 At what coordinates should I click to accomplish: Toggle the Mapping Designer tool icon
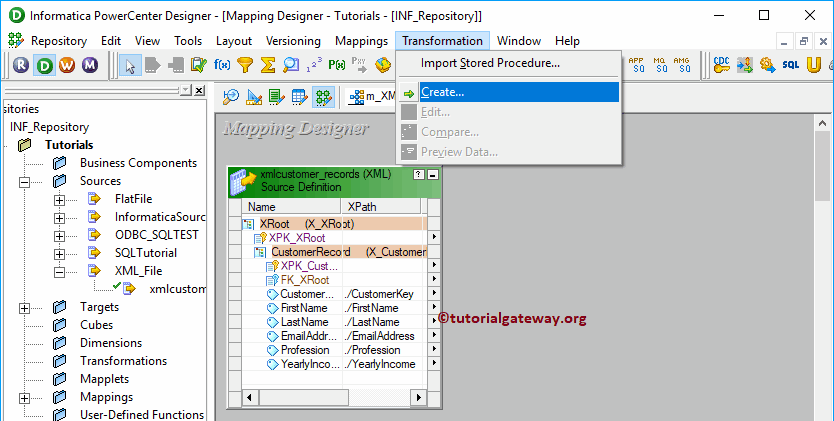click(x=323, y=97)
